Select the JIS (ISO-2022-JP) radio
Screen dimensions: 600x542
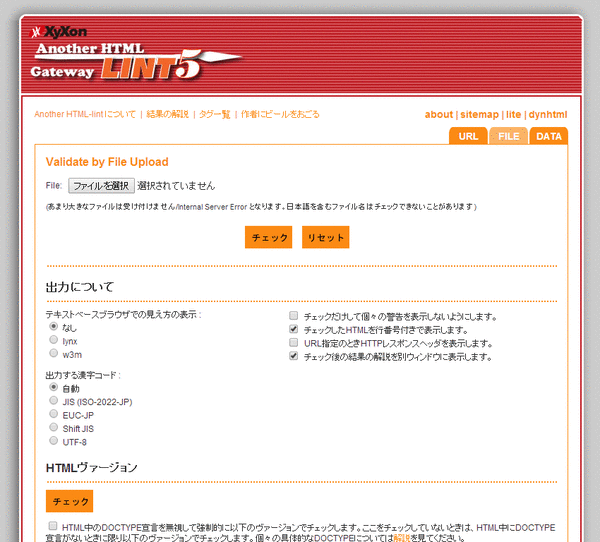point(54,400)
